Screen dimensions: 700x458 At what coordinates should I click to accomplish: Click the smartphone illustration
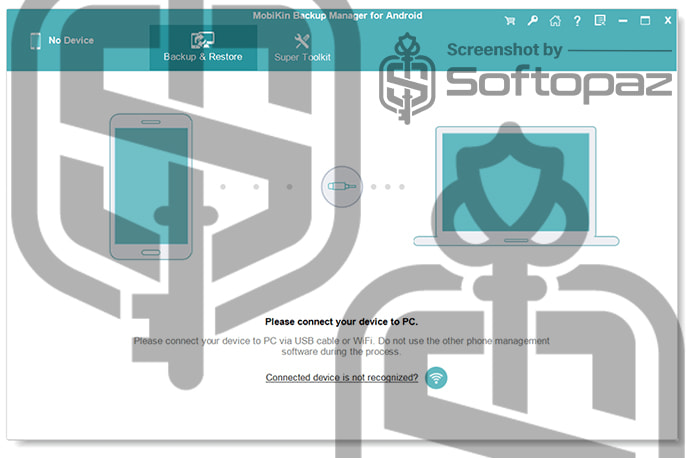click(151, 187)
